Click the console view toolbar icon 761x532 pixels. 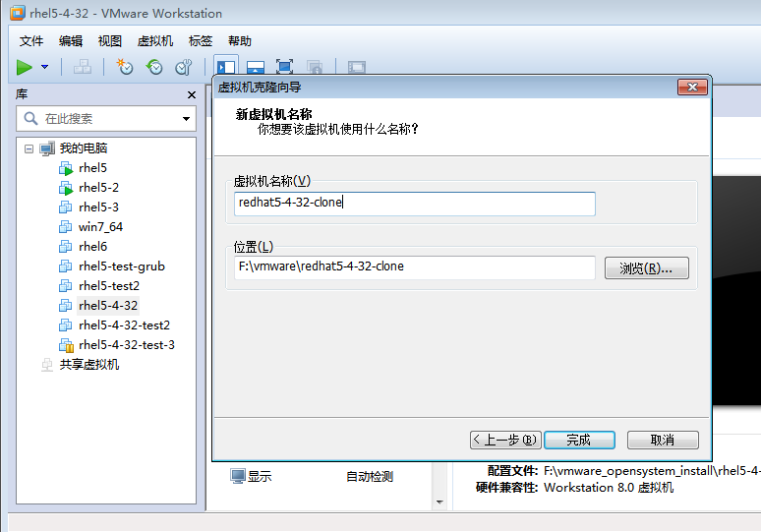click(357, 67)
